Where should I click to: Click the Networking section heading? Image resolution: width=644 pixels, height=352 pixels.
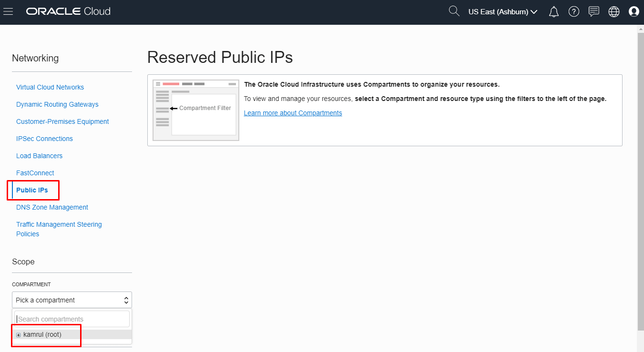pyautogui.click(x=35, y=58)
